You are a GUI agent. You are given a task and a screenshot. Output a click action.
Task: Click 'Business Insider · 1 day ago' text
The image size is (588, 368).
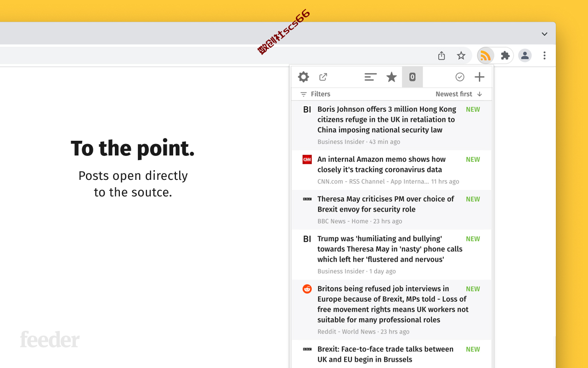[x=356, y=271]
